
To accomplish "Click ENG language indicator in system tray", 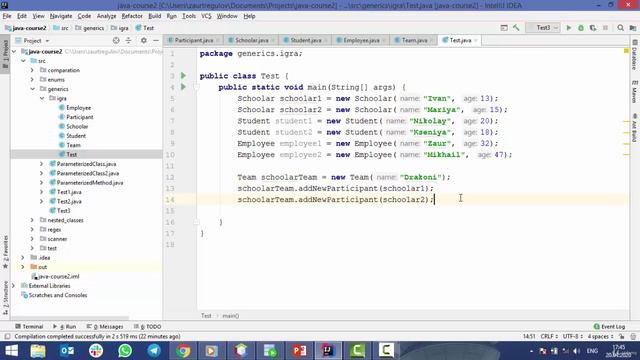I will pos(592,351).
